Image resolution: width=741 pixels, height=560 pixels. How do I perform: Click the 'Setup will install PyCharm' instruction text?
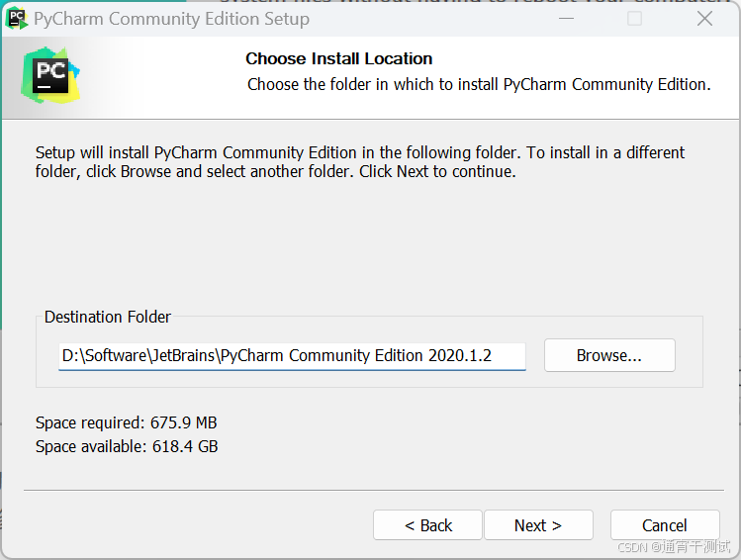360,162
